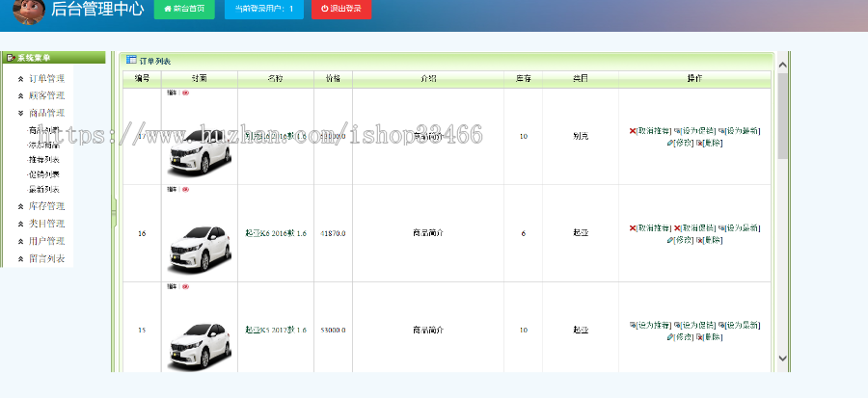Image resolution: width=868 pixels, height=398 pixels.
Task: Click the stock value 10 in item 15's row
Action: [523, 330]
